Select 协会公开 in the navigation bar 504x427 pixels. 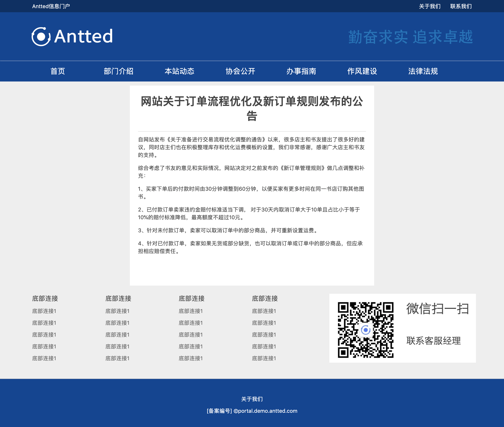(240, 71)
